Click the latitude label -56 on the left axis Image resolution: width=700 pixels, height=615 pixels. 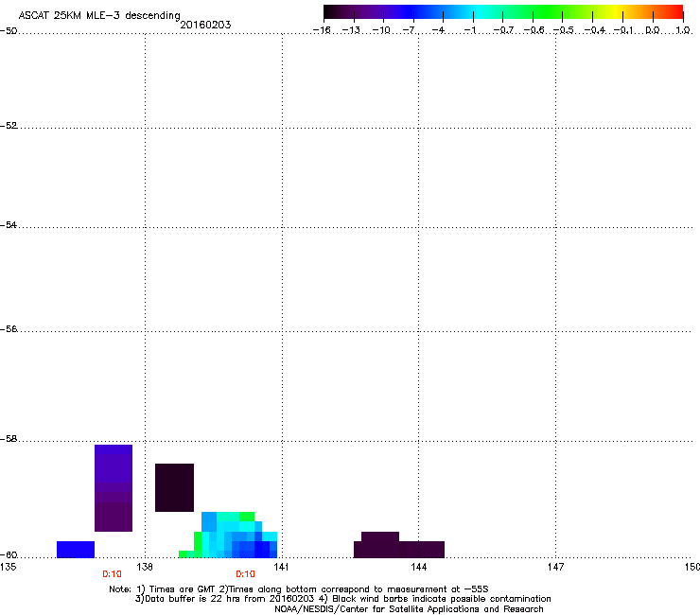pyautogui.click(x=9, y=329)
